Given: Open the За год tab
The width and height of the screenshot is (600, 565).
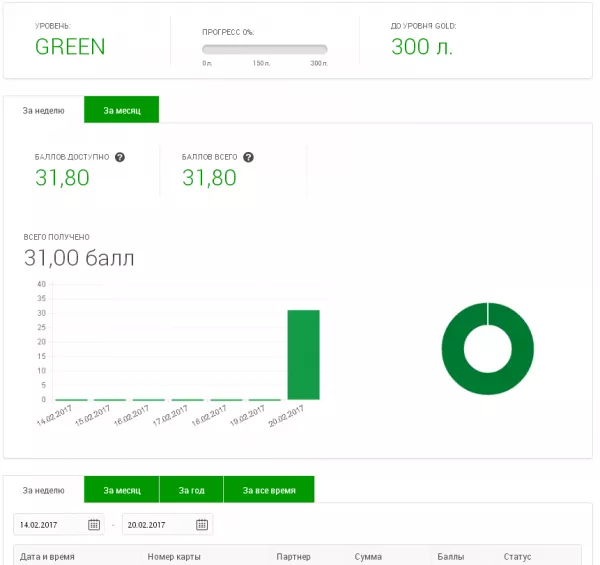Looking at the screenshot, I should pyautogui.click(x=191, y=490).
